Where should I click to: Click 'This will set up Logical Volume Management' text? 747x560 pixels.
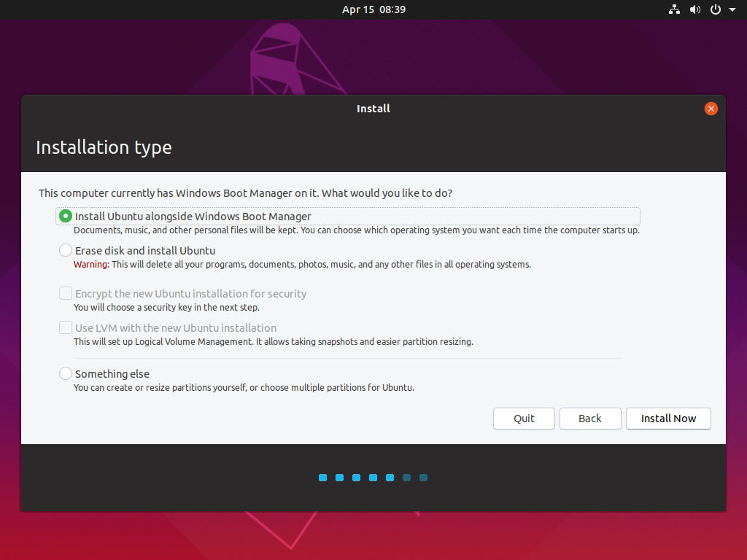[274, 342]
